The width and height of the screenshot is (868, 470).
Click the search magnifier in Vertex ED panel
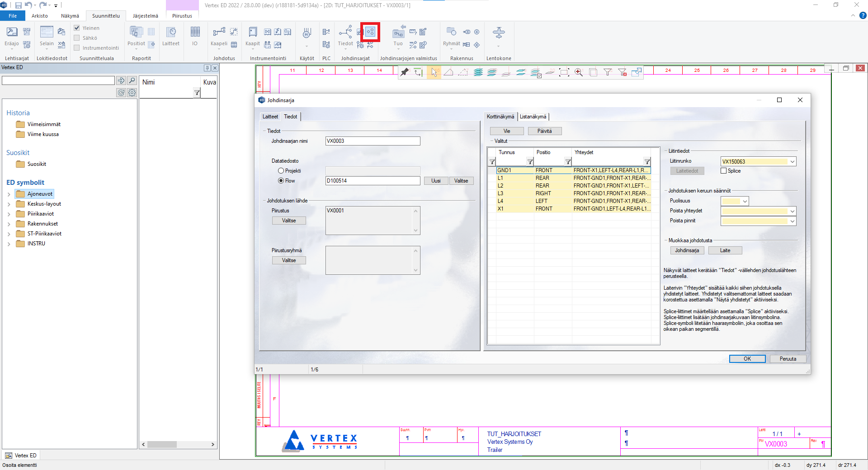pyautogui.click(x=132, y=80)
